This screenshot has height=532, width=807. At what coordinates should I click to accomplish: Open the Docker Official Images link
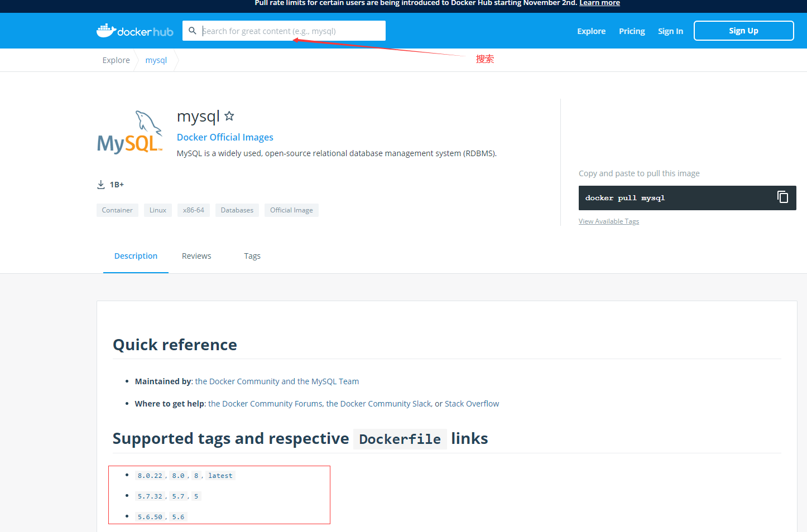pyautogui.click(x=225, y=137)
